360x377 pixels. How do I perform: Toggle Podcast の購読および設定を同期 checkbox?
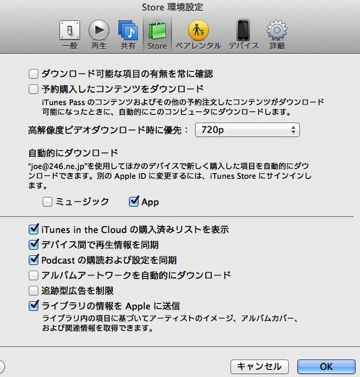click(x=34, y=260)
